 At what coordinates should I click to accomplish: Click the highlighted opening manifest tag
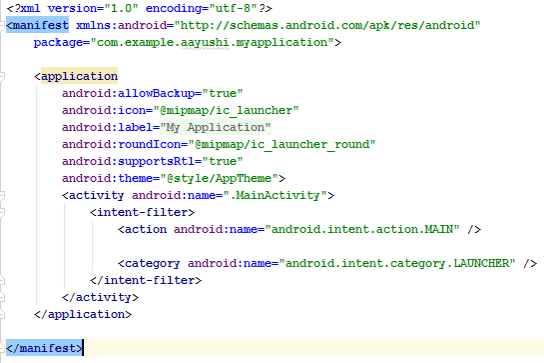[x=37, y=25]
